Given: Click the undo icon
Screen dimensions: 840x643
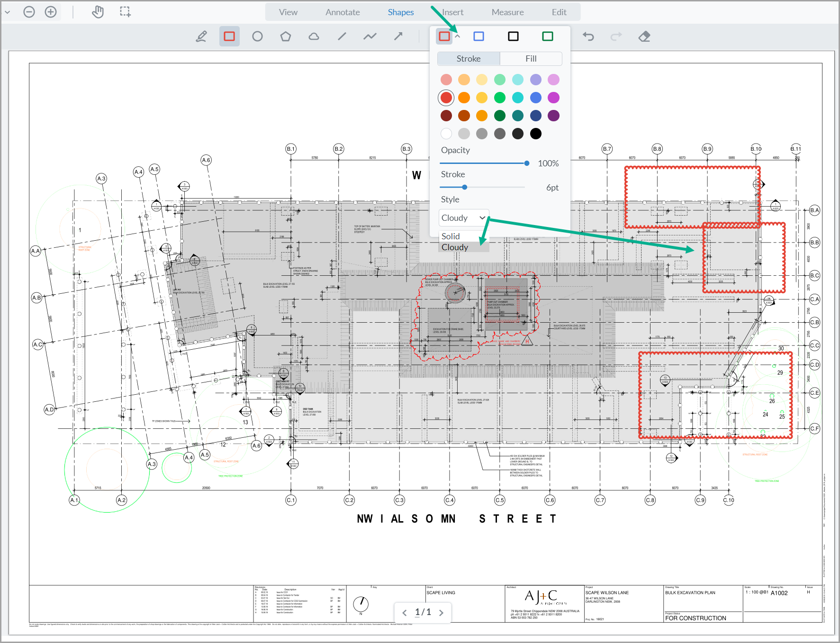Looking at the screenshot, I should click(588, 36).
